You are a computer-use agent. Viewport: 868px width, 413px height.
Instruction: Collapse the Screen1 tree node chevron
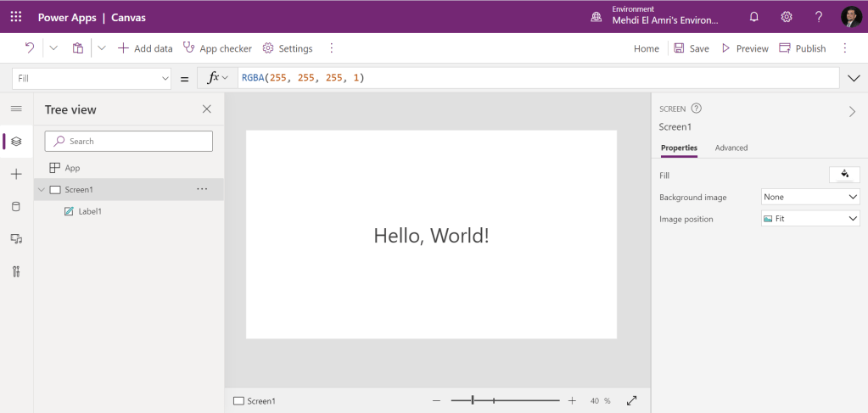[41, 190]
